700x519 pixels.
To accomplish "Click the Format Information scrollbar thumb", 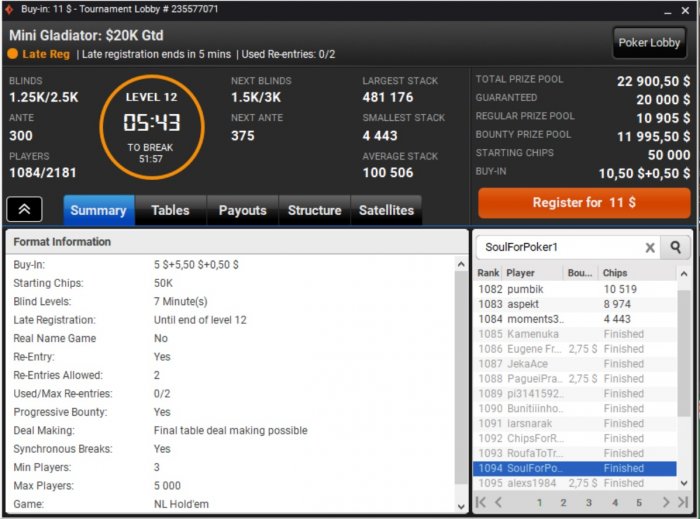I will 461,377.
